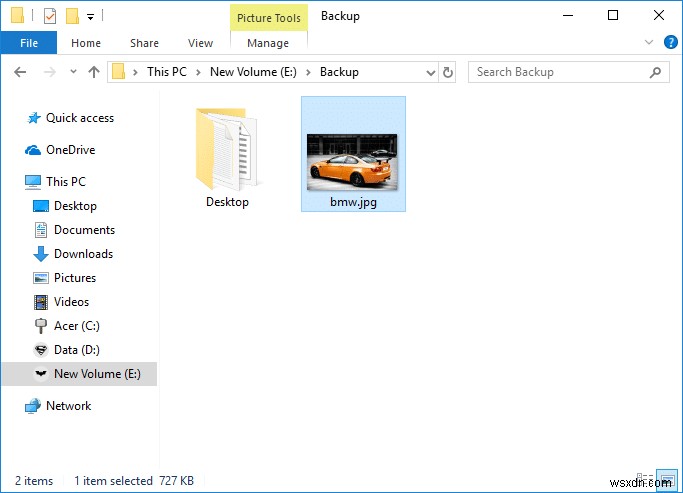
Task: Open the Manage tab under Picture Tools
Action: point(268,43)
